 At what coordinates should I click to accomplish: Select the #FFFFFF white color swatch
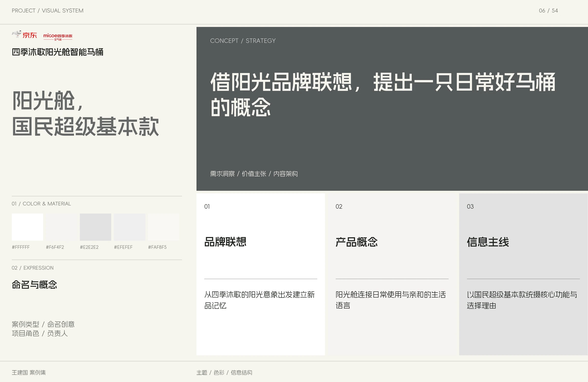27,227
